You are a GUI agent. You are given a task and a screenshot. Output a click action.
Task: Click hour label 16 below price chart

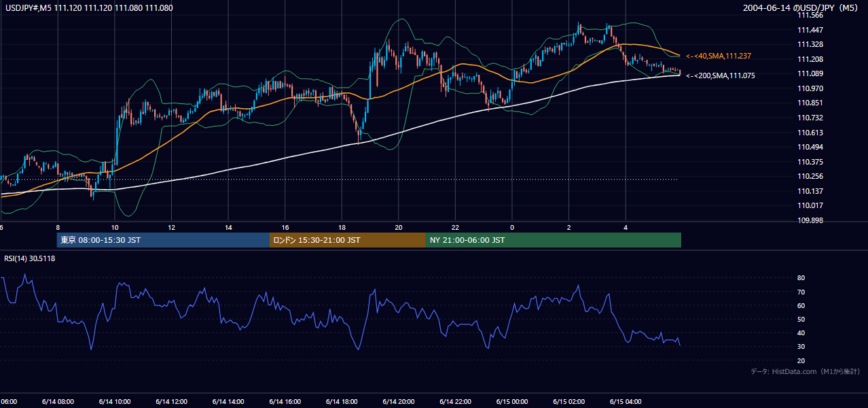tap(285, 228)
